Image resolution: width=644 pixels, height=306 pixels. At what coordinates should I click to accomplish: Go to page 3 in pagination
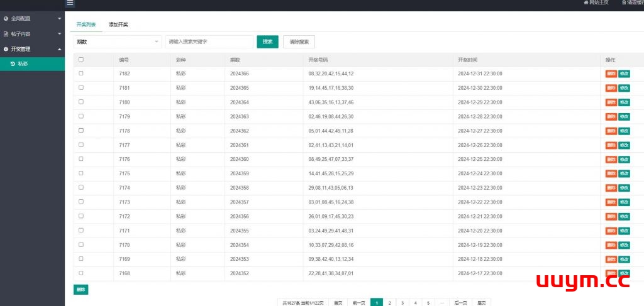point(402,302)
